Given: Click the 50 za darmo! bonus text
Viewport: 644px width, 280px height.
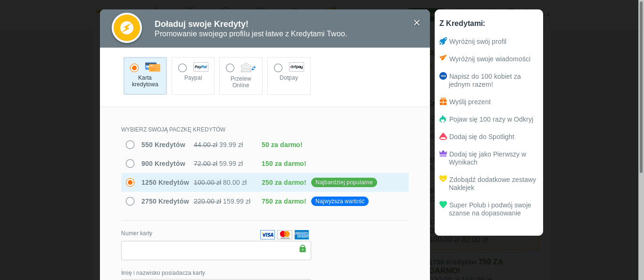Looking at the screenshot, I should [282, 145].
